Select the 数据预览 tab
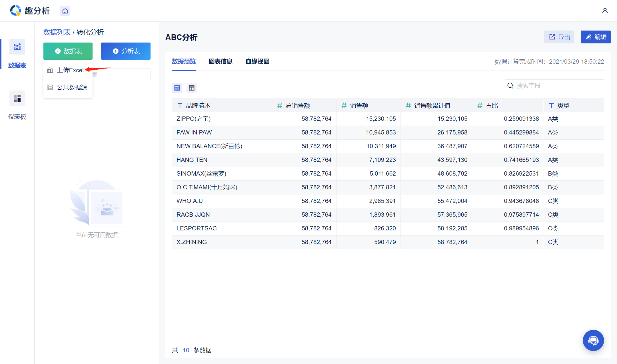This screenshot has height=364, width=617. (184, 61)
